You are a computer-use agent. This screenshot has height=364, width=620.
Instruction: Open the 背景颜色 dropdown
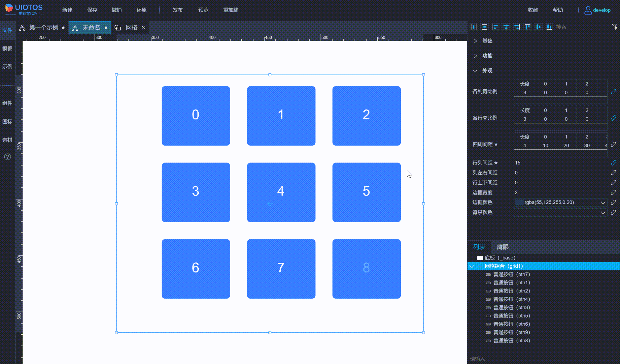pos(603,213)
